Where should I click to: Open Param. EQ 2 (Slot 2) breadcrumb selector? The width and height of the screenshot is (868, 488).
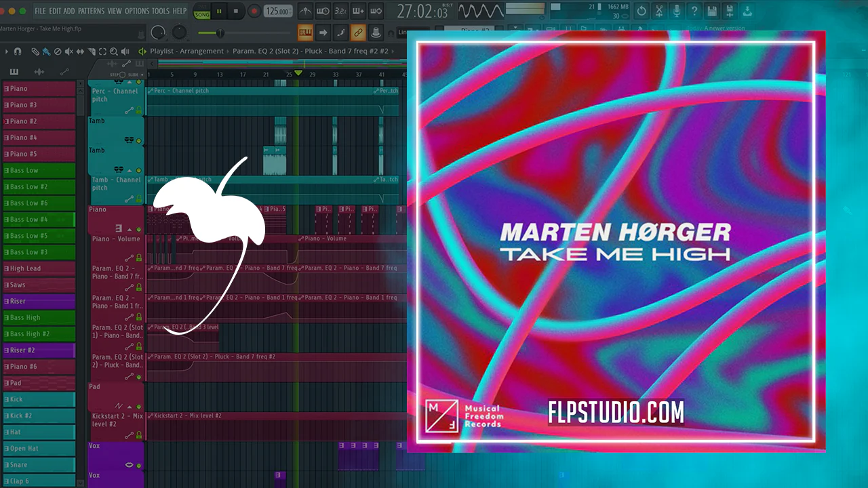tap(311, 52)
